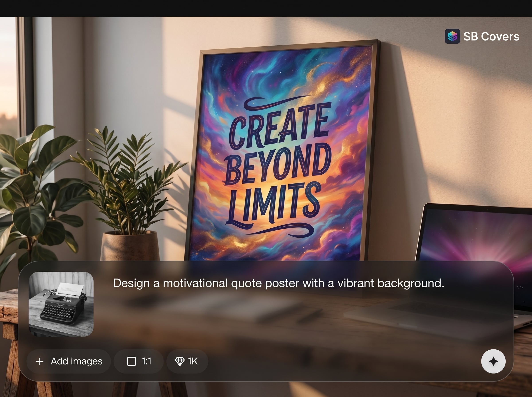
Task: Click the SB Covers logo icon
Action: [452, 36]
